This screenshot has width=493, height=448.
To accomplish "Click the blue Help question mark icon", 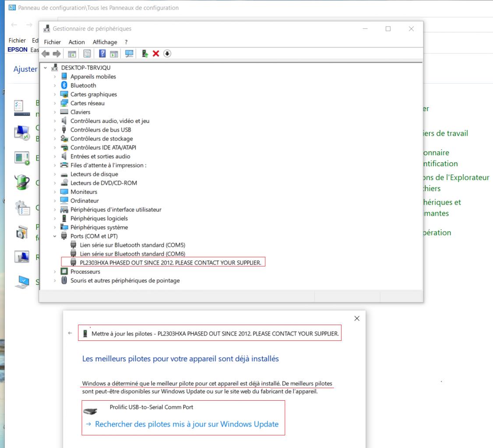I will pos(102,53).
